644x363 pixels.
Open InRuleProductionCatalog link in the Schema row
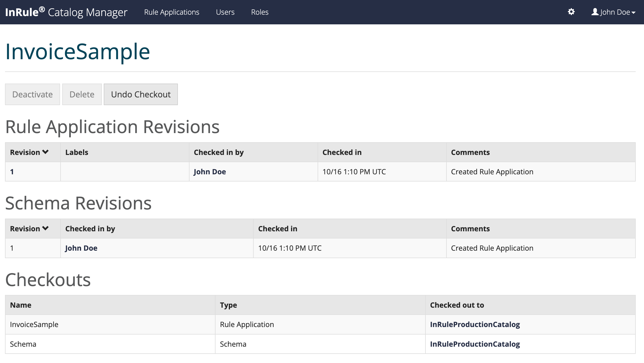(474, 344)
